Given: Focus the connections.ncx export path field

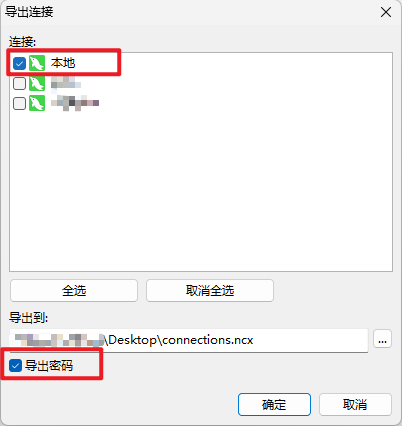Looking at the screenshot, I should click(x=189, y=340).
